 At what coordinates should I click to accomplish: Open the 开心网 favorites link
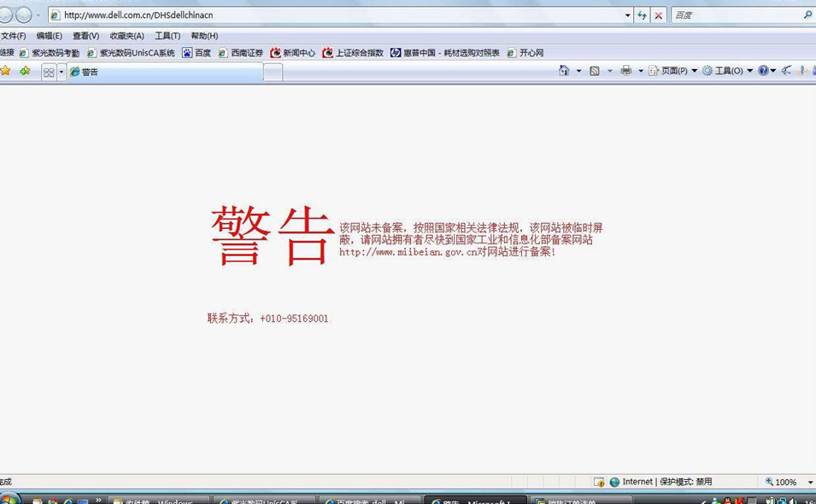pos(525,53)
